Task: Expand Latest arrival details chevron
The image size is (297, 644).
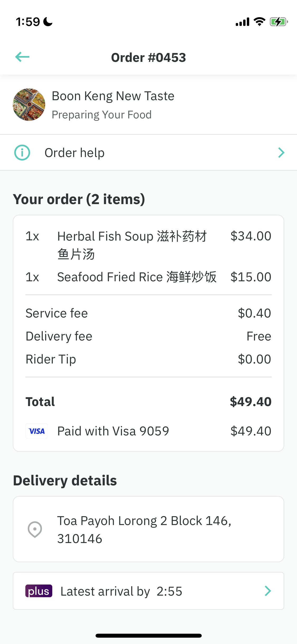Action: (268, 591)
